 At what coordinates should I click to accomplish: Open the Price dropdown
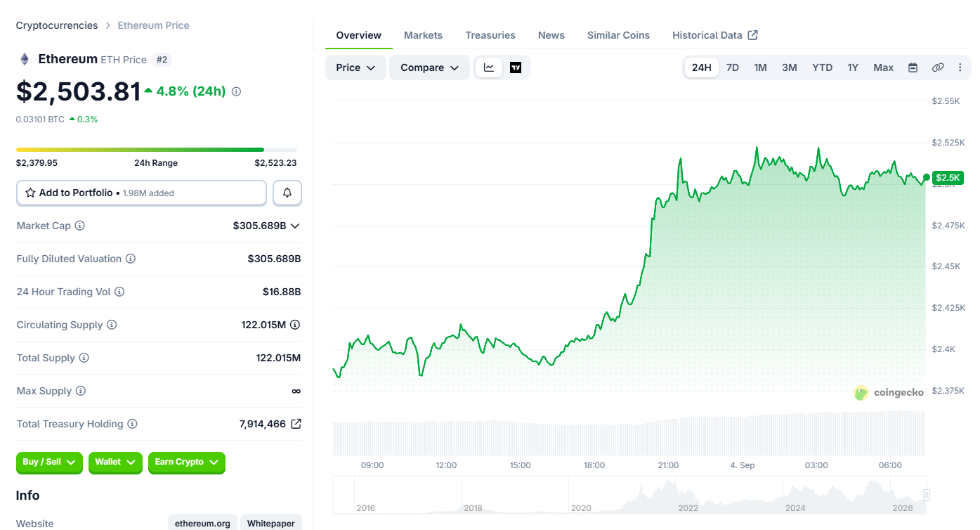(x=355, y=67)
